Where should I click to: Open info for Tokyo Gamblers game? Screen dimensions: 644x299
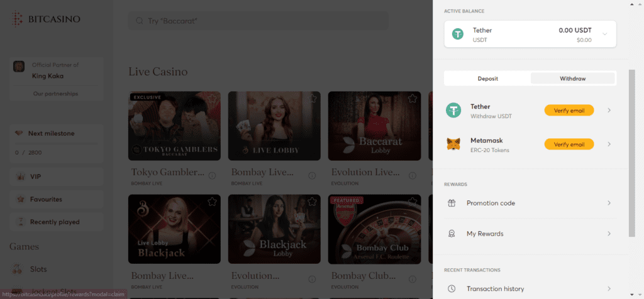click(x=212, y=175)
